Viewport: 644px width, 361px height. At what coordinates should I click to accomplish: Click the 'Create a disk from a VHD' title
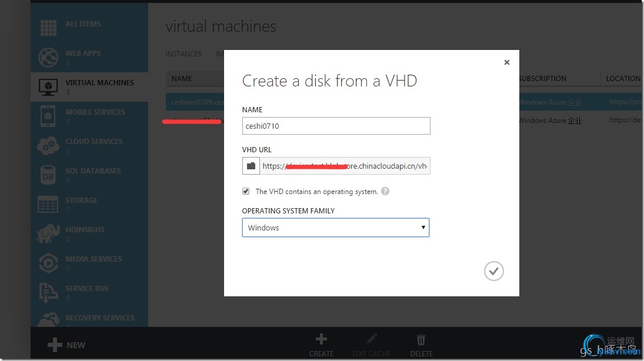[x=329, y=81]
